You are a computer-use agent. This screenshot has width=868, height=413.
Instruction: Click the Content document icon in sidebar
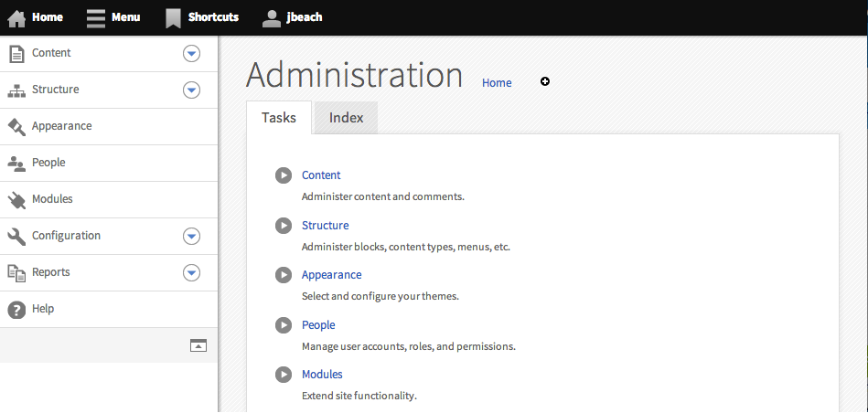pyautogui.click(x=16, y=54)
